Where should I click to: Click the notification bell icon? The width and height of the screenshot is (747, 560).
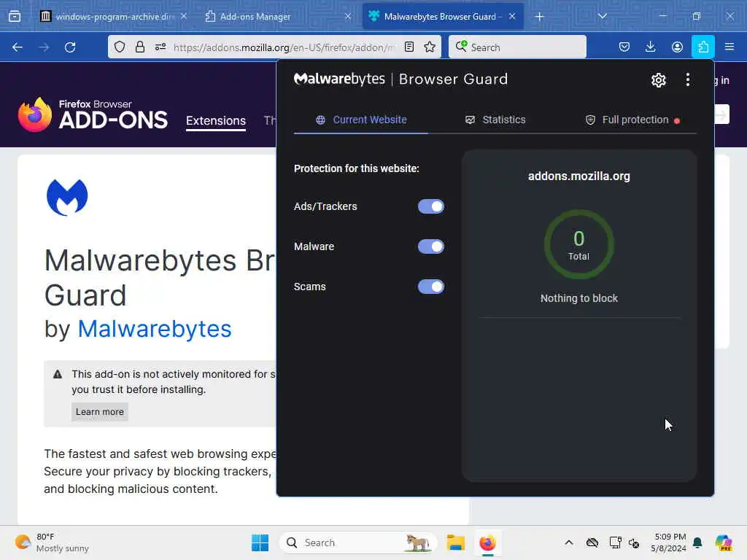697,542
